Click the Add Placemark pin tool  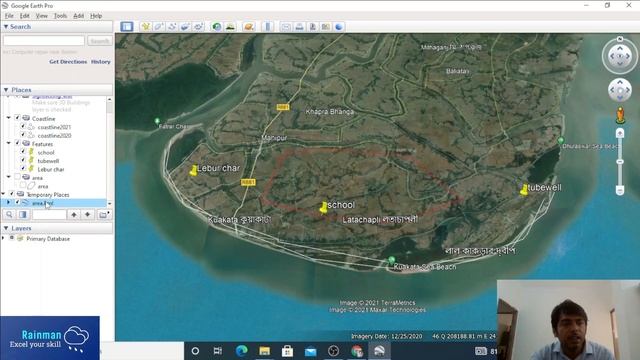pyautogui.click(x=146, y=27)
